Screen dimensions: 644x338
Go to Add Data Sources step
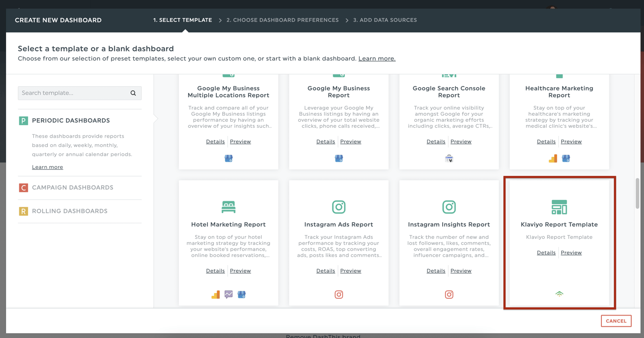point(385,20)
